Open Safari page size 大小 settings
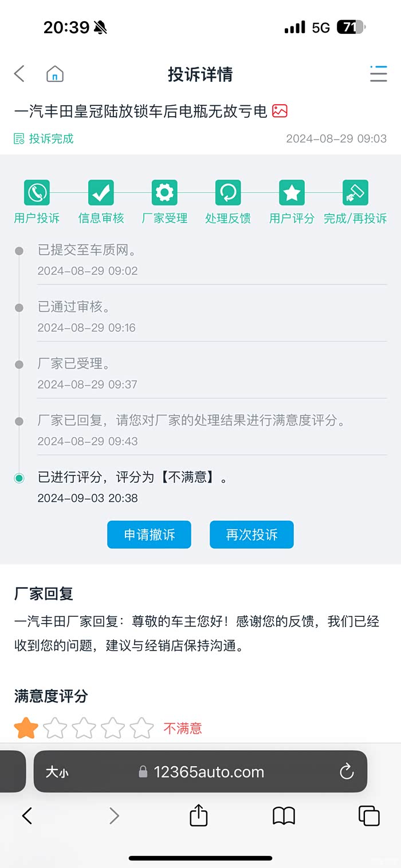The height and width of the screenshot is (868, 401). (57, 772)
